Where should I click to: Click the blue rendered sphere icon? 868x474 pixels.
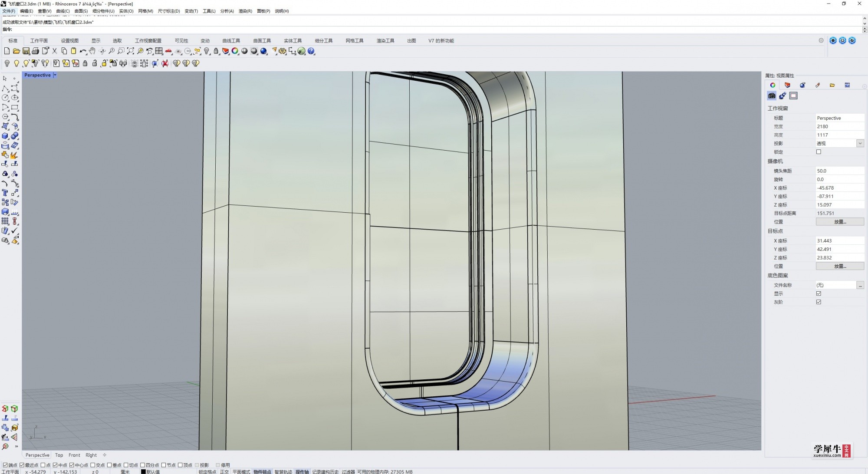tap(264, 51)
